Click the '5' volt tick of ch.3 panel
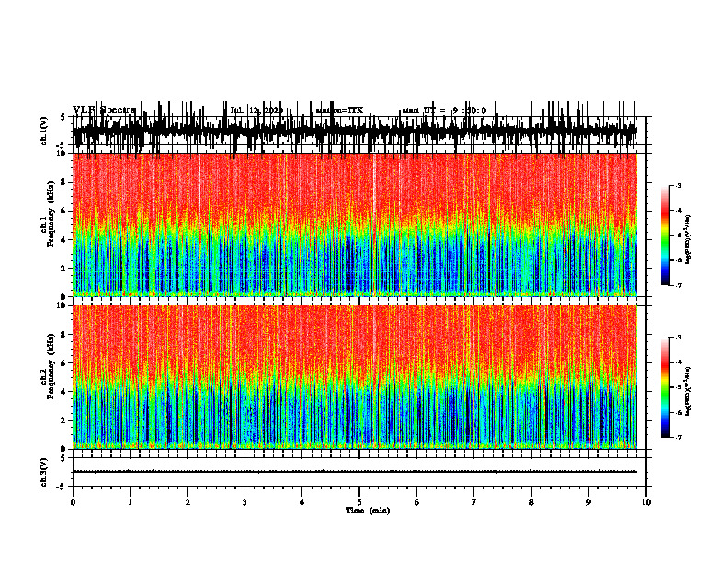This screenshot has height=563, width=728. [63, 458]
